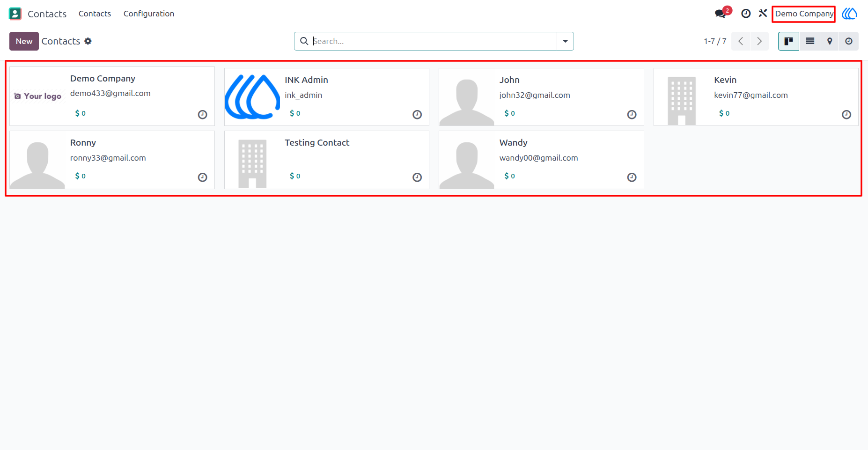Open the Testing Contact card title
The height and width of the screenshot is (450, 868).
click(x=317, y=143)
